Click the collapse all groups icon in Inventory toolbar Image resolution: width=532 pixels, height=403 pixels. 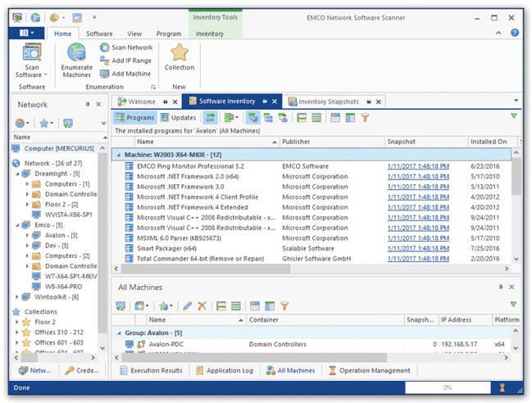pyautogui.click(x=302, y=118)
